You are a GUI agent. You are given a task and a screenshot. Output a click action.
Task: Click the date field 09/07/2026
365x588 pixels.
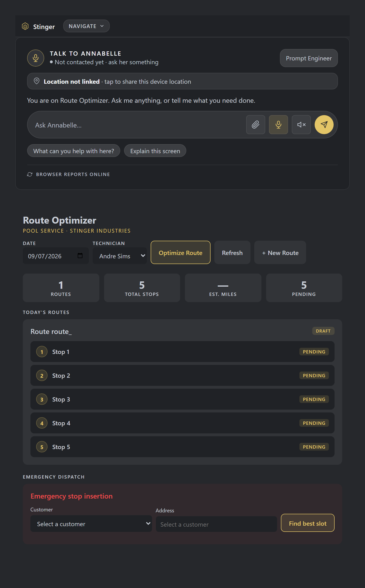point(56,256)
